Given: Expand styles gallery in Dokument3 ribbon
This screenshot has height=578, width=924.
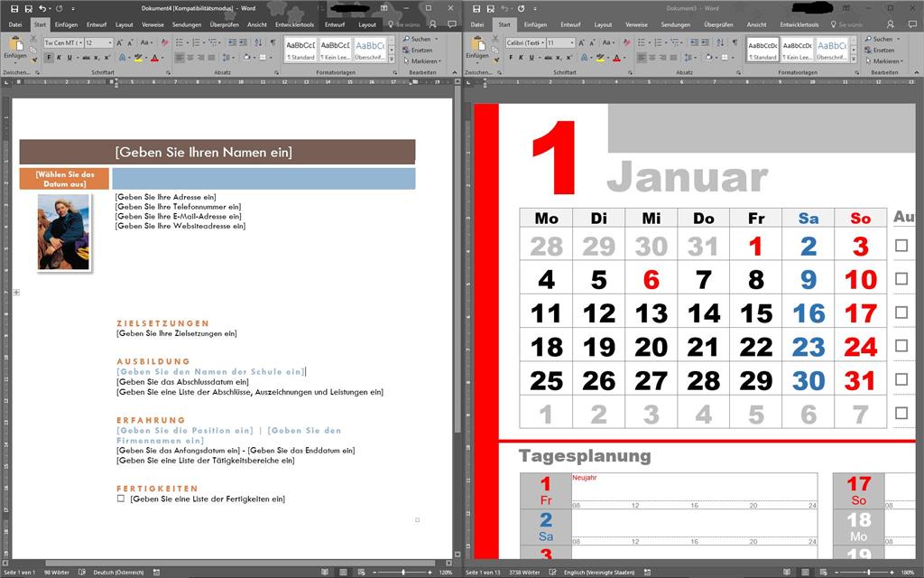Looking at the screenshot, I should coord(854,59).
